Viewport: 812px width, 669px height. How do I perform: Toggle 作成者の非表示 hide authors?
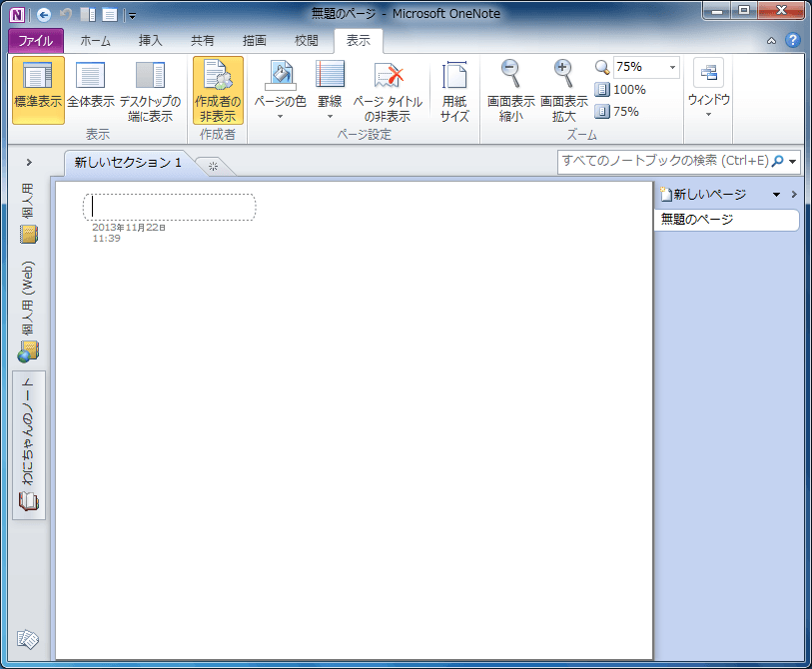pyautogui.click(x=218, y=90)
